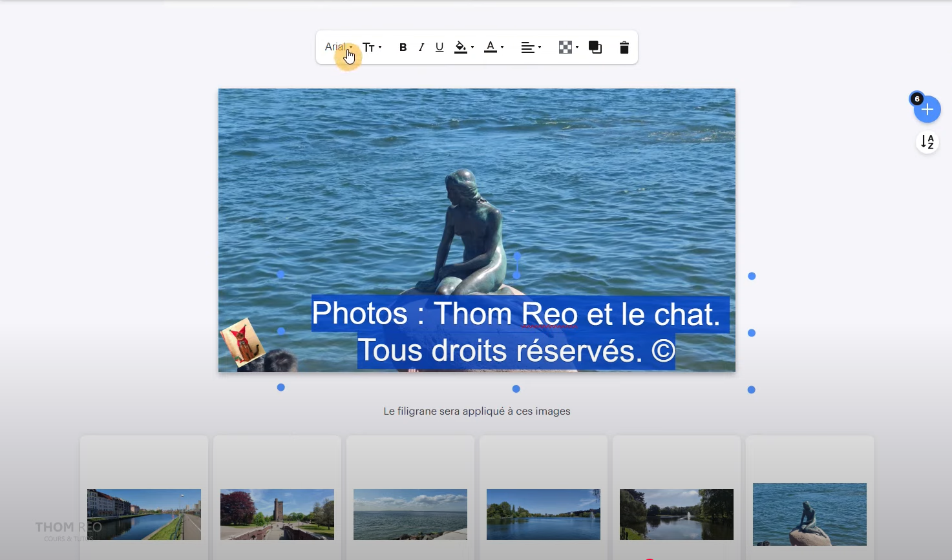Screen dimensions: 952x560
Task: Click the blue plus add button
Action: [927, 109]
